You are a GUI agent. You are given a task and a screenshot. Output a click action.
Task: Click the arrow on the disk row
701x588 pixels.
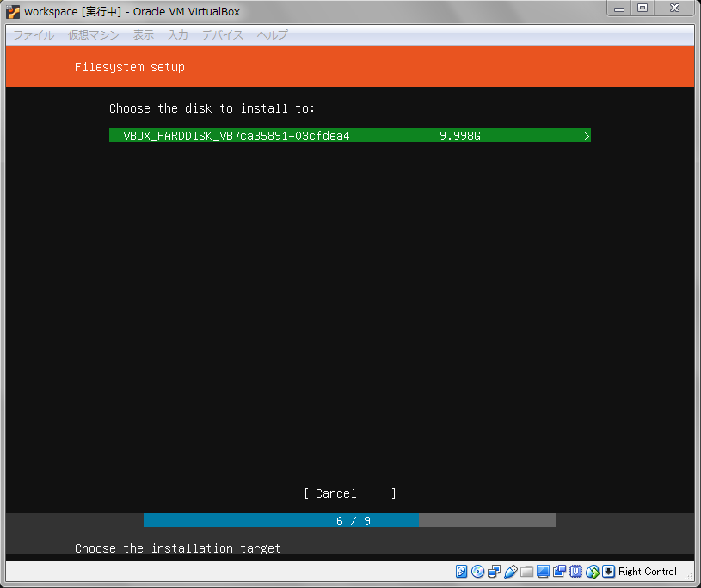(x=586, y=136)
